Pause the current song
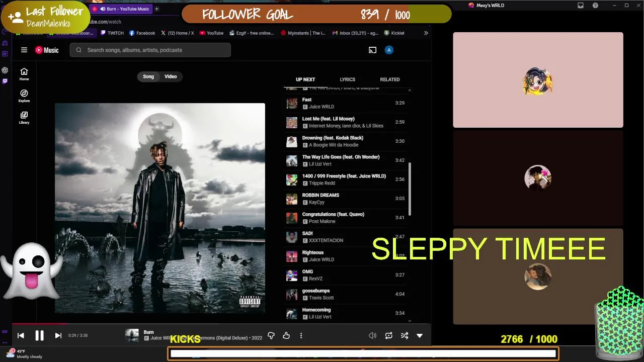Viewport: 644px width, 362px height. 39,335
